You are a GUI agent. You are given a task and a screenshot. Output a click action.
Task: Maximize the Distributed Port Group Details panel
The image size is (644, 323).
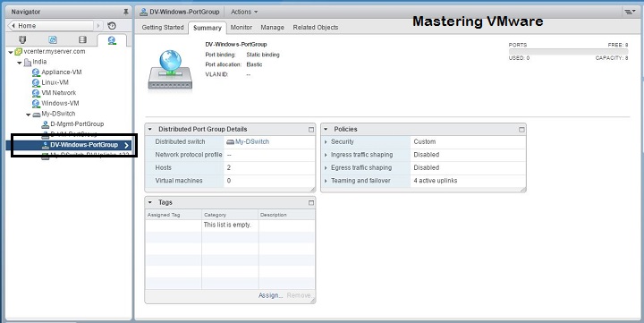pyautogui.click(x=311, y=130)
